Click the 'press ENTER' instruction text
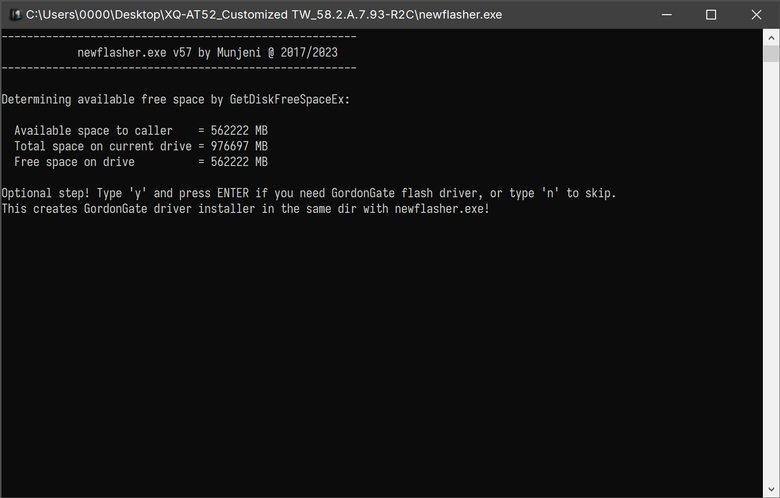This screenshot has height=498, width=780. [x=213, y=193]
